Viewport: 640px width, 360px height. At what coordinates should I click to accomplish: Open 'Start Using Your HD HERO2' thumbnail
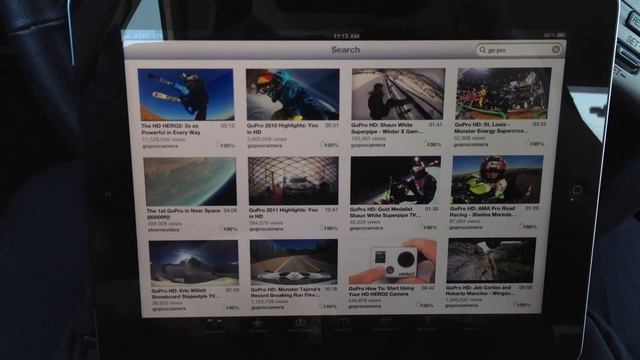point(392,261)
